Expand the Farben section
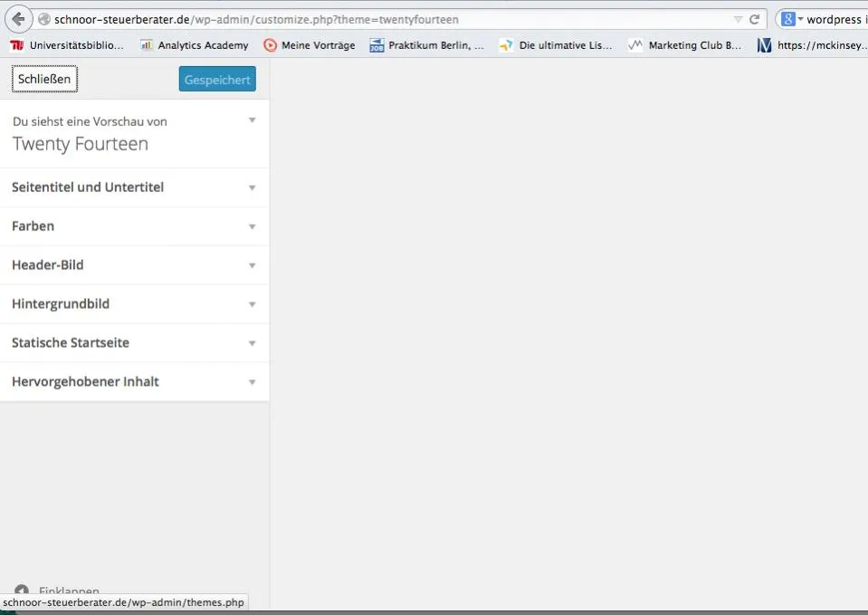Image resolution: width=868 pixels, height=615 pixels. 135,226
